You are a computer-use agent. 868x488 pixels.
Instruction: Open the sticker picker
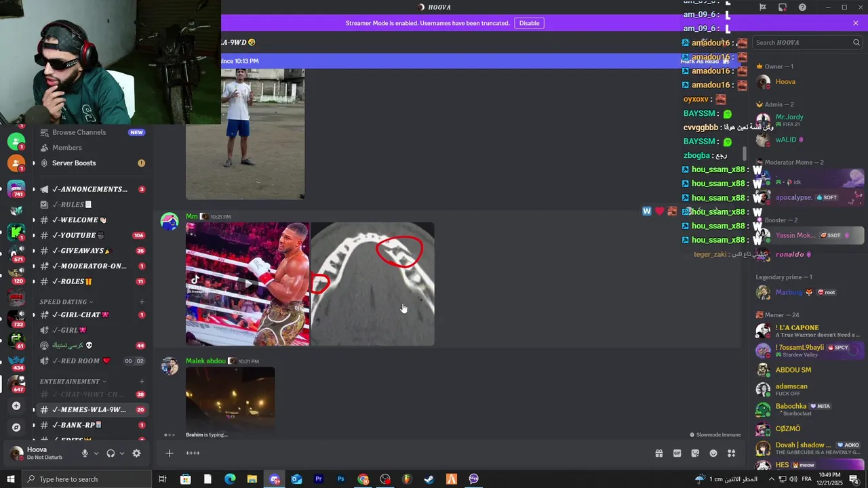point(695,453)
